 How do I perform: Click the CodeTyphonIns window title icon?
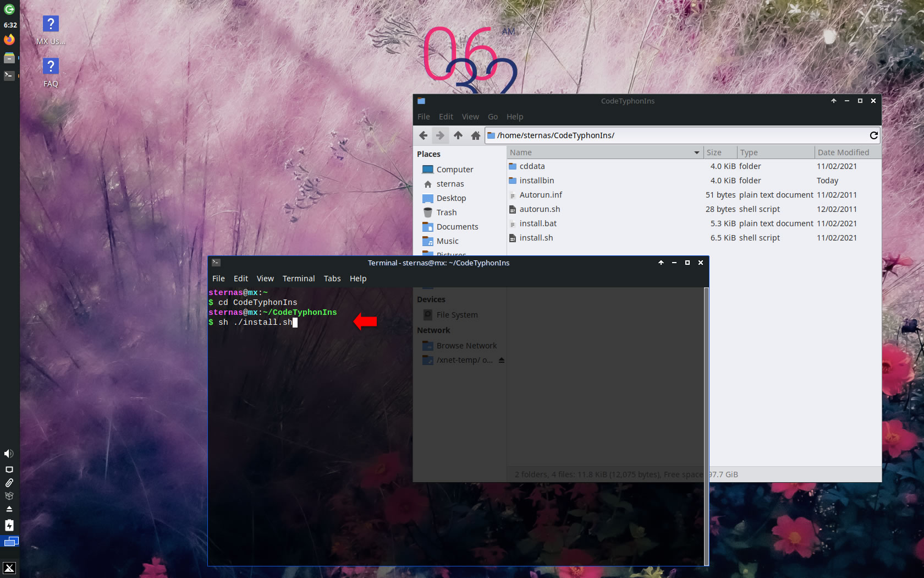point(421,101)
